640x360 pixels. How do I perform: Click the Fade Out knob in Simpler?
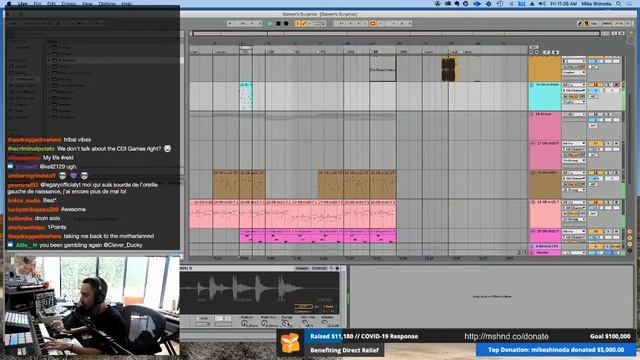pos(265,324)
